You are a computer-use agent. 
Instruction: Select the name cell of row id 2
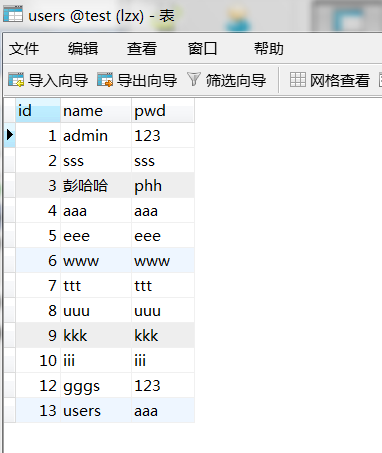coord(96,160)
